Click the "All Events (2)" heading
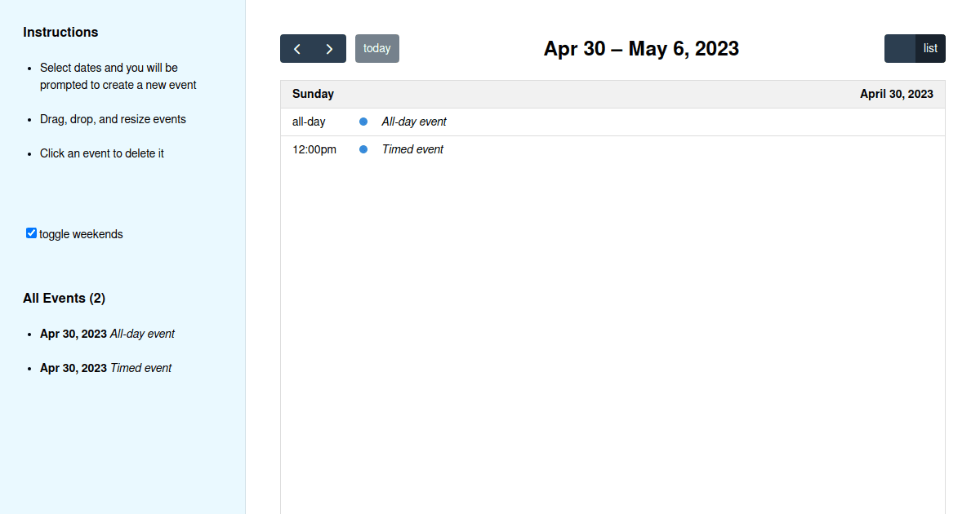The image size is (980, 514). [64, 298]
